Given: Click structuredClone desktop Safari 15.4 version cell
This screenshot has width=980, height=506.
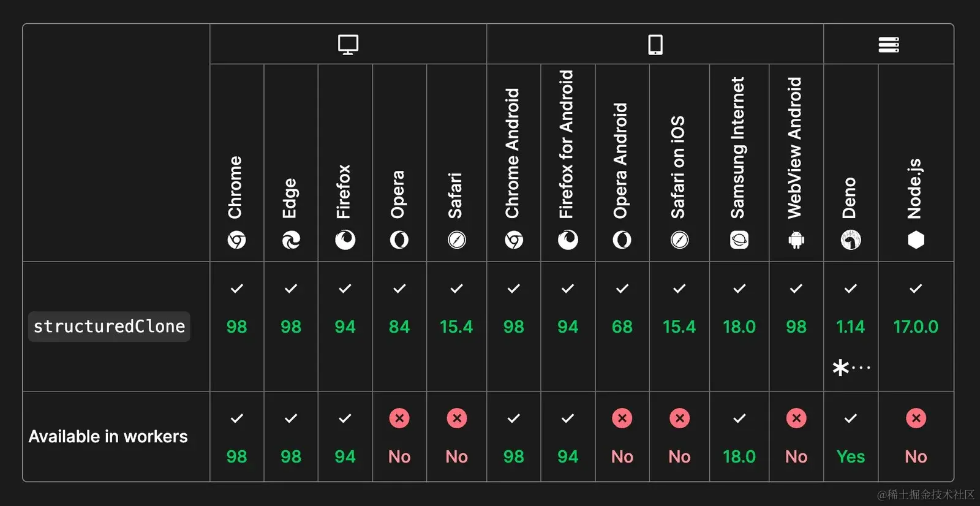Looking at the screenshot, I should (456, 327).
